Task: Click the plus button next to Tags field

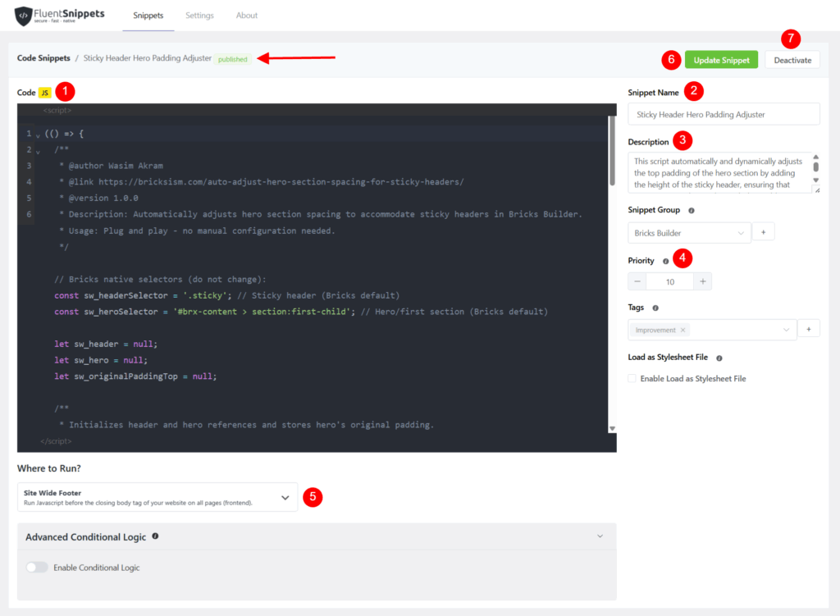Action: (808, 329)
